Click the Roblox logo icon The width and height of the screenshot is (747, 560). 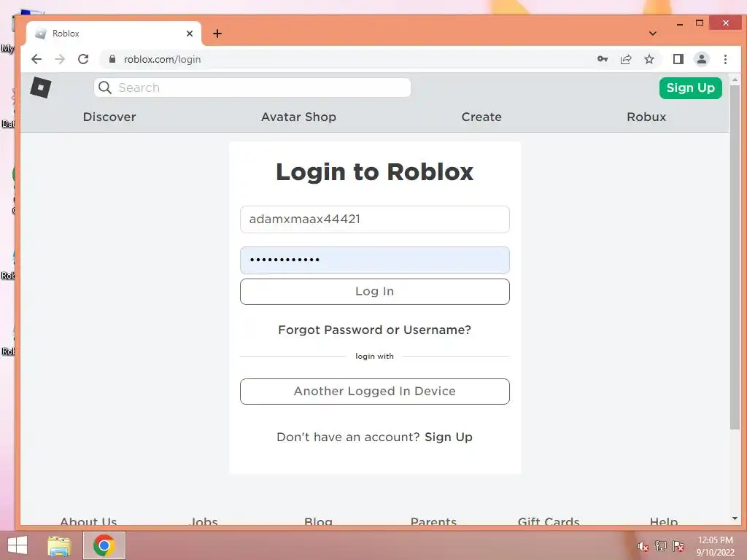pyautogui.click(x=41, y=87)
